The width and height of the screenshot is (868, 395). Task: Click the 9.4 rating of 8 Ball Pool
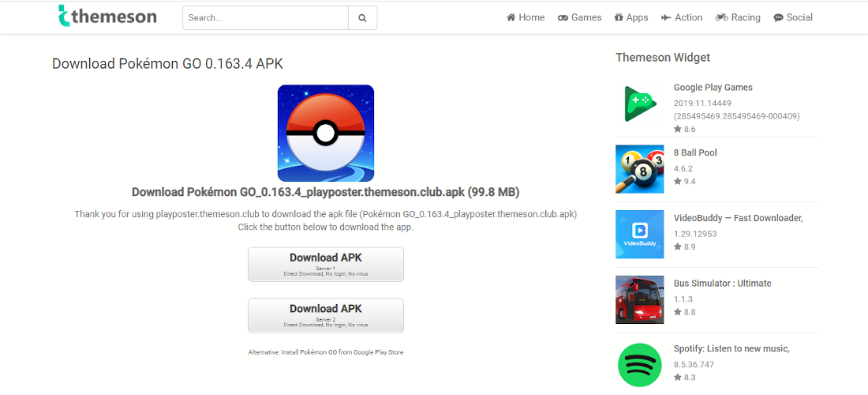coord(684,181)
